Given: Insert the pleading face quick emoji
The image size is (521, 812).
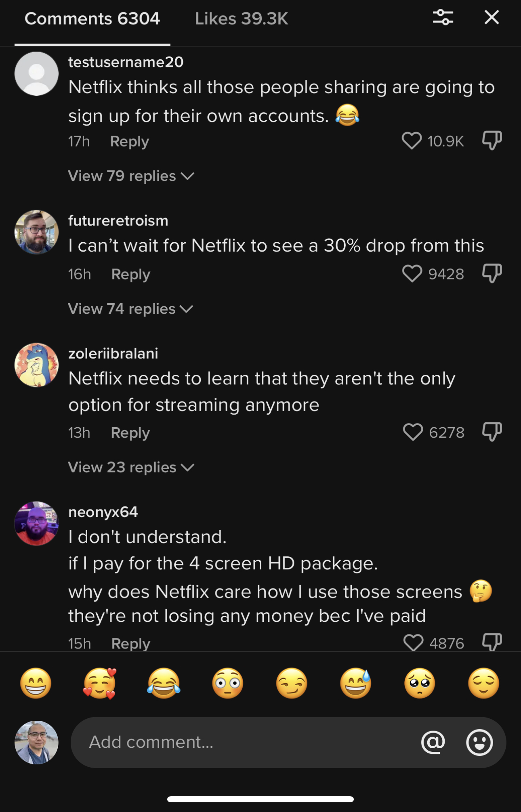Looking at the screenshot, I should pyautogui.click(x=420, y=683).
